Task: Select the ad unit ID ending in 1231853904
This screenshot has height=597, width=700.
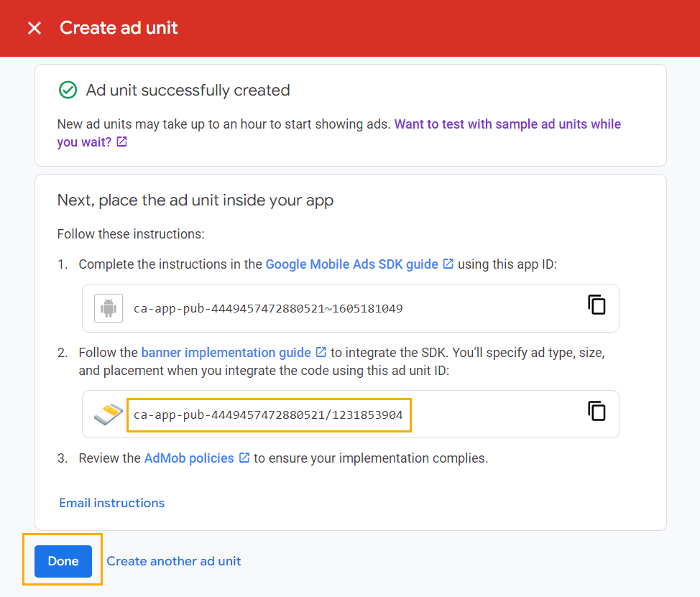Action: (268, 415)
